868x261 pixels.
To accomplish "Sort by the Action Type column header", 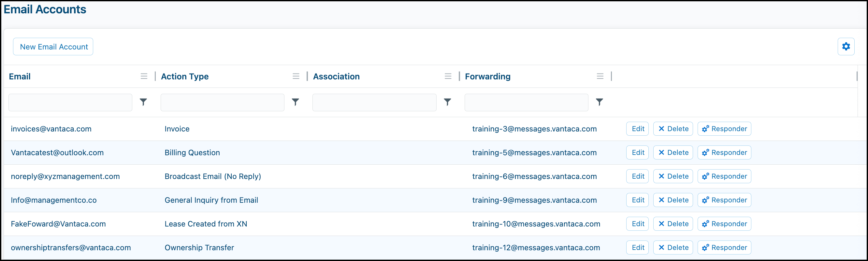I will [x=185, y=77].
